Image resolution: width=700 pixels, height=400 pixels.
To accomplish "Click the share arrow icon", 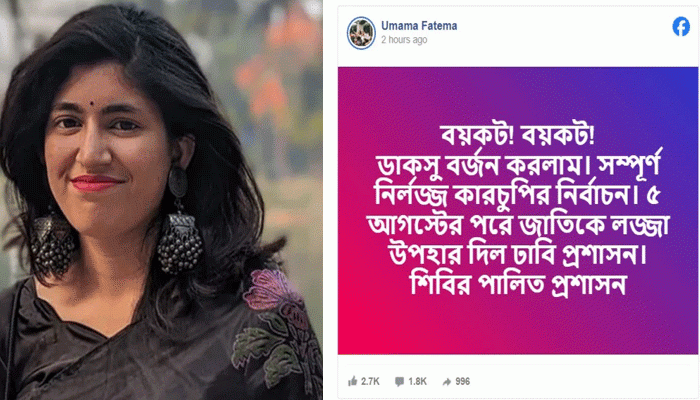I will [x=447, y=381].
